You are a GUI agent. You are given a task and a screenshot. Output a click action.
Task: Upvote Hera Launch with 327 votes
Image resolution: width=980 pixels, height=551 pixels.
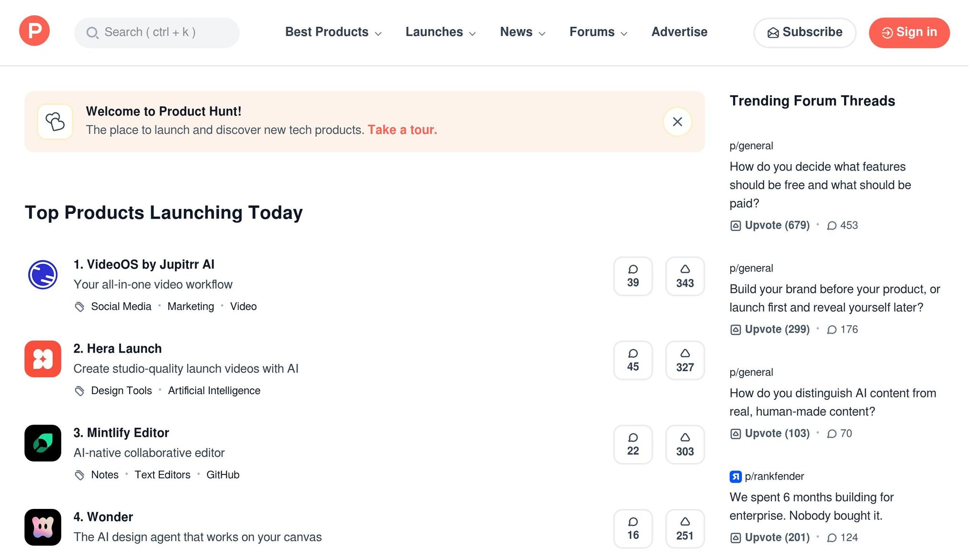(685, 361)
